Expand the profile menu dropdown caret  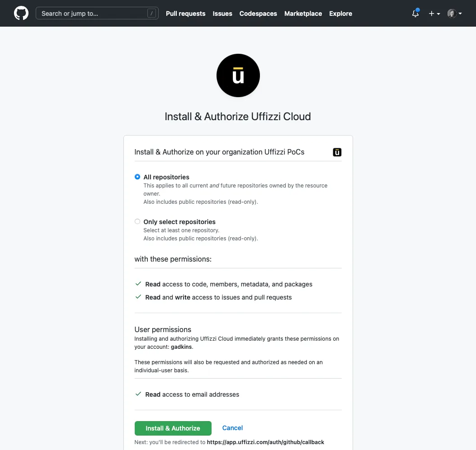click(x=460, y=14)
